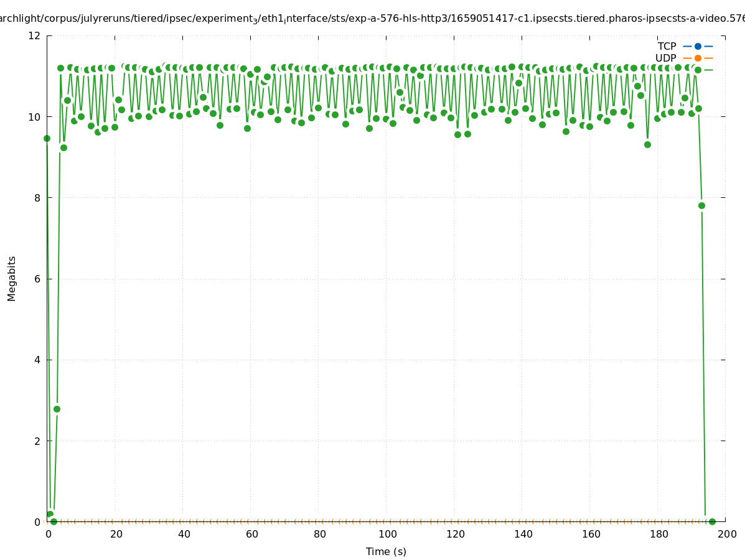Click the y-axis tick label 12
745x560 pixels.
[35, 36]
